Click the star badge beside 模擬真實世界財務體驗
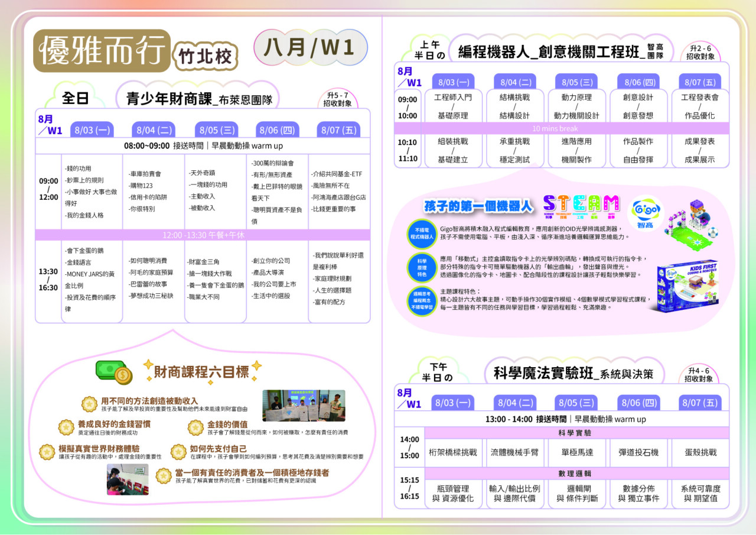 (x=47, y=452)
